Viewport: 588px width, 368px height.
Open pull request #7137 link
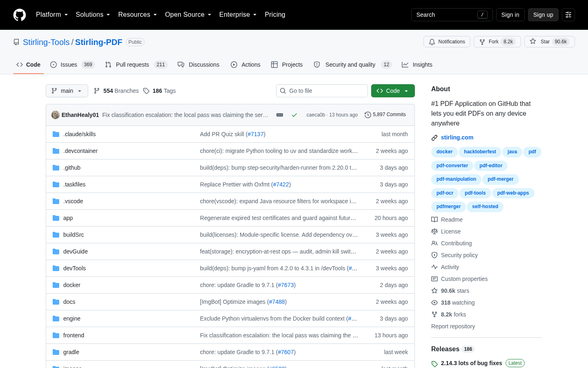(256, 134)
